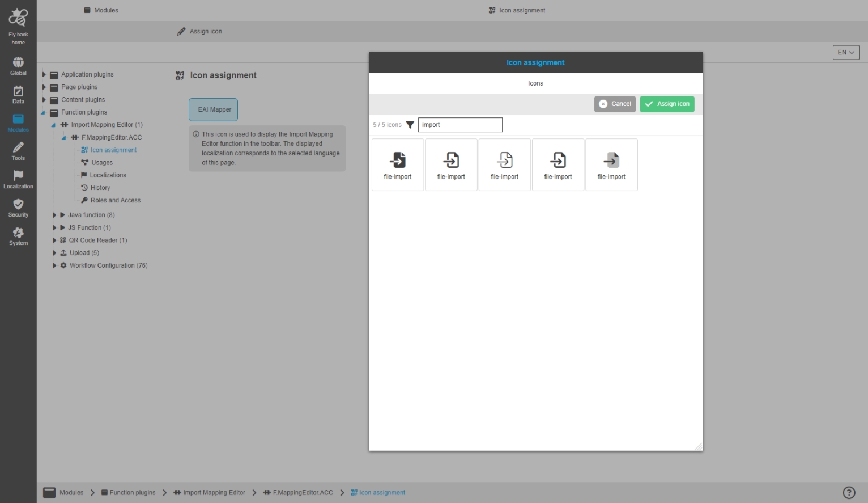
Task: Expand the JS Function node
Action: [x=54, y=227]
